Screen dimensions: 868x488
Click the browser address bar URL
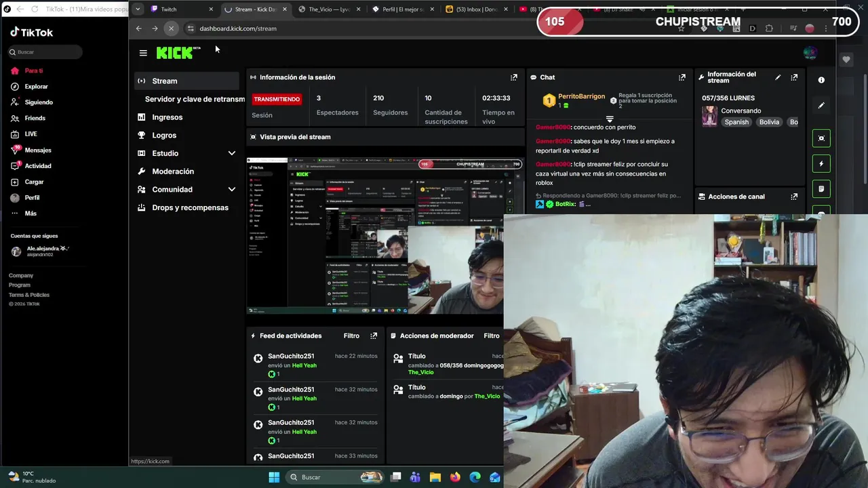coord(238,28)
